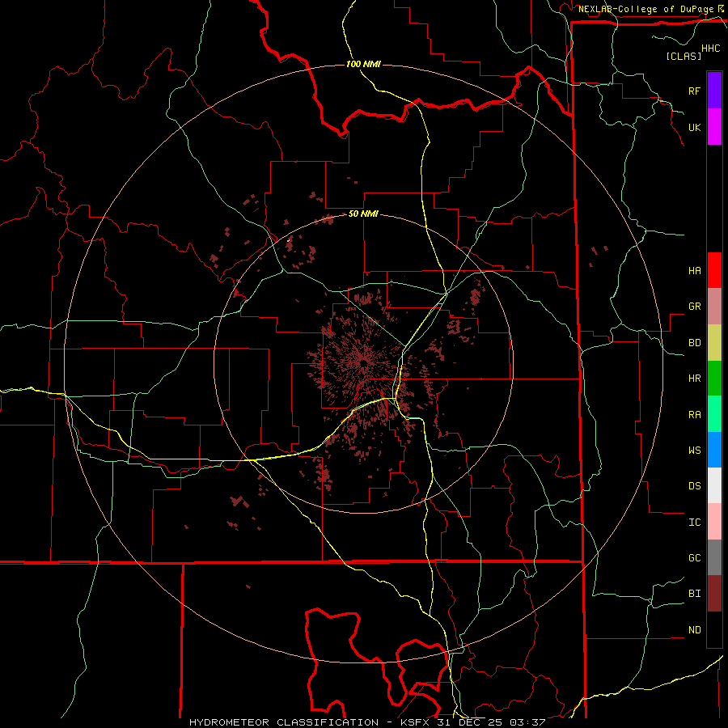Click the ND legend label
The image size is (728, 728).
(x=694, y=629)
